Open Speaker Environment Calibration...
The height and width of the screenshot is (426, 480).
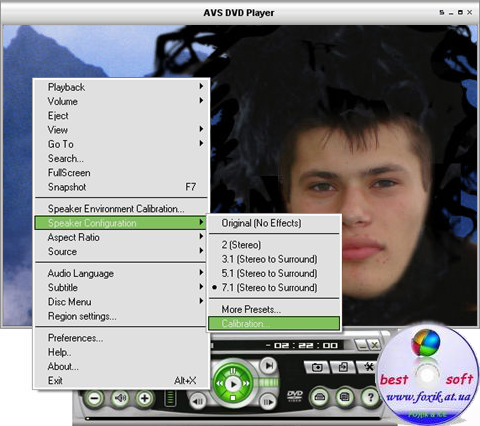coord(122,209)
